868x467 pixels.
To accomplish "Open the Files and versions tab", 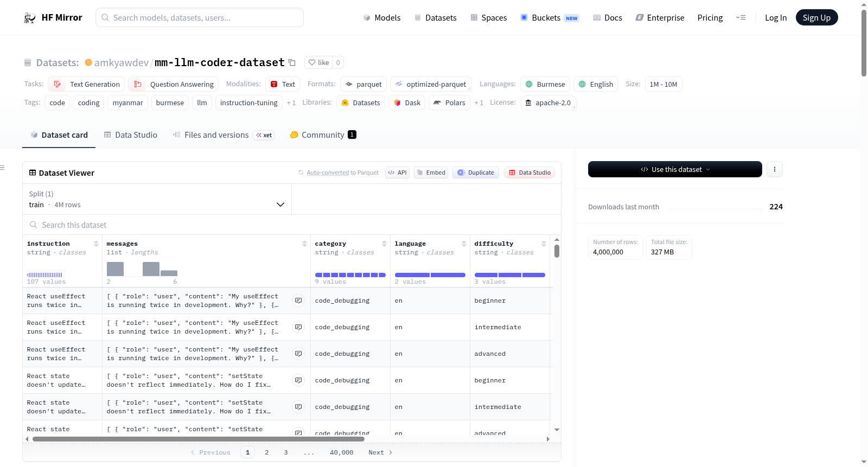I will click(x=224, y=135).
